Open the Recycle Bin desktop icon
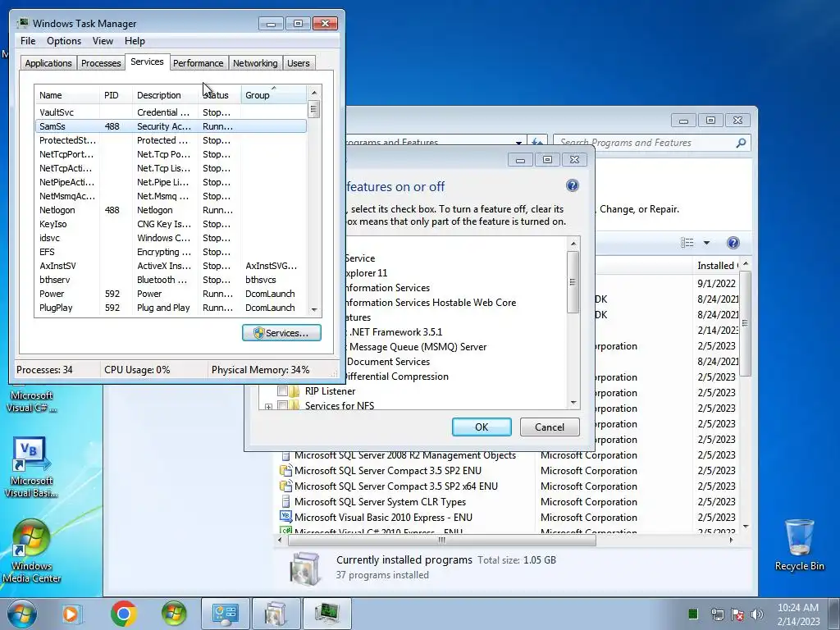 tap(799, 545)
